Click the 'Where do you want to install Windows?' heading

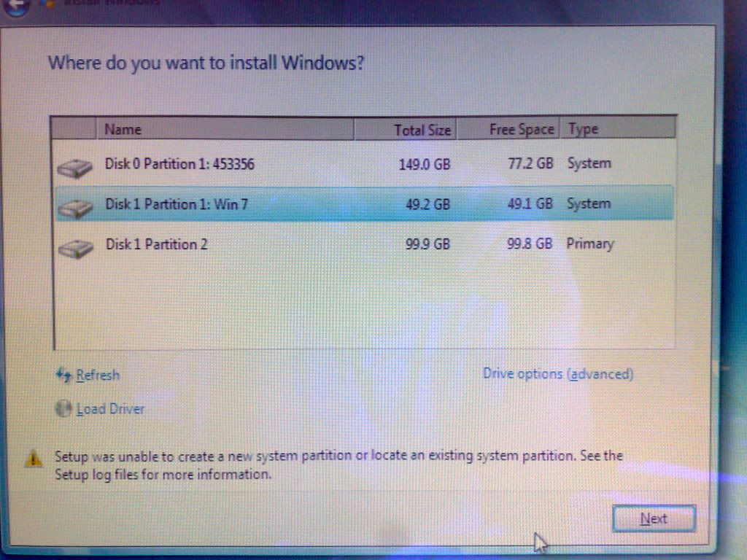206,63
